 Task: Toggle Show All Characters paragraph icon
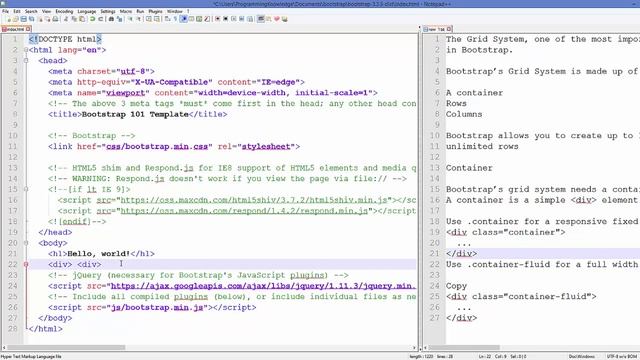click(175, 19)
